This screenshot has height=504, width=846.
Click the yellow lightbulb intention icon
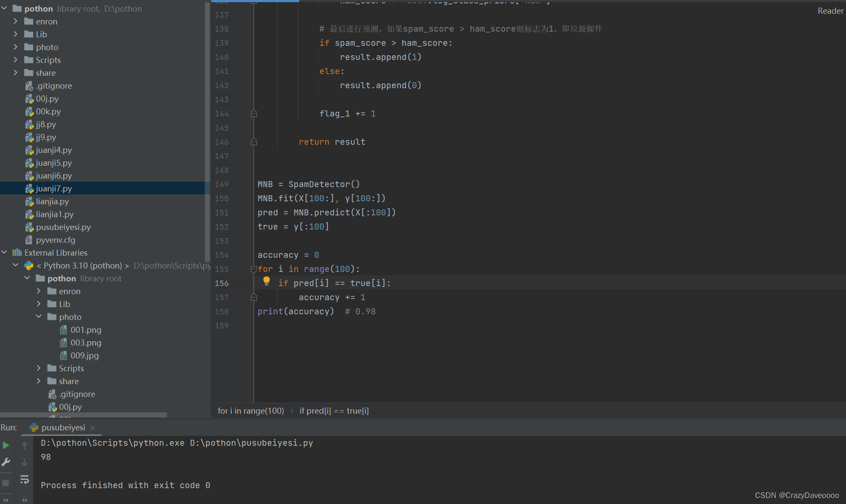coord(267,281)
